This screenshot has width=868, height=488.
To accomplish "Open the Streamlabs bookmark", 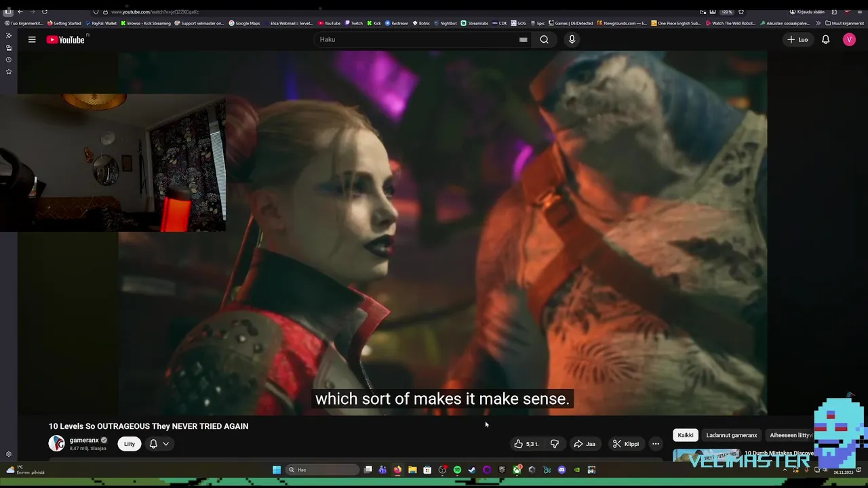I will [x=475, y=23].
